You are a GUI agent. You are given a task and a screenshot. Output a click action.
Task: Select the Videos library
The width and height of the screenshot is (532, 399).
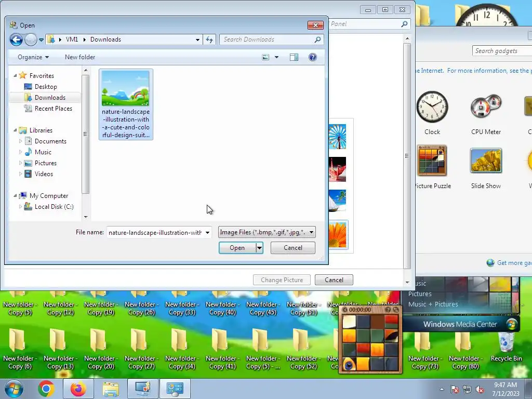tap(44, 174)
